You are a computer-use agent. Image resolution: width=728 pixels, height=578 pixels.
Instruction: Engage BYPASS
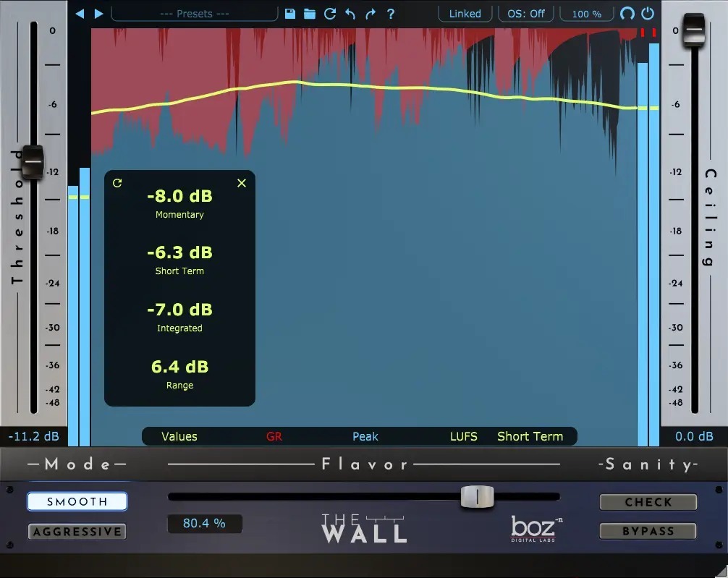648,531
